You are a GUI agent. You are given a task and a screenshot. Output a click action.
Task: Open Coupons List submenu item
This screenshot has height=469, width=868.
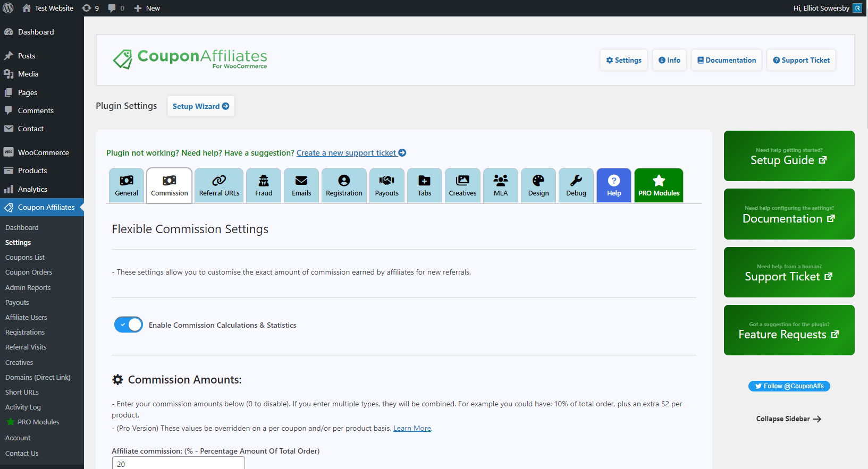[25, 257]
